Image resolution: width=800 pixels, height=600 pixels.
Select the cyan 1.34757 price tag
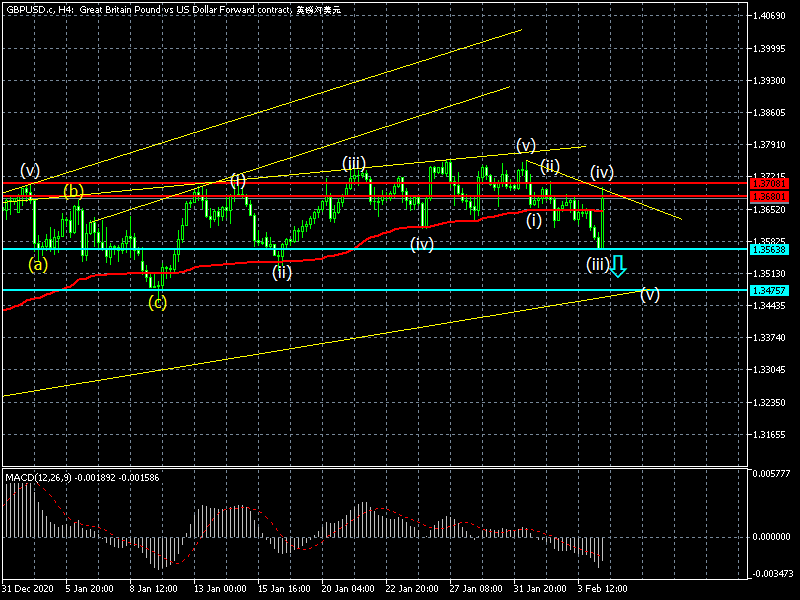point(770,290)
